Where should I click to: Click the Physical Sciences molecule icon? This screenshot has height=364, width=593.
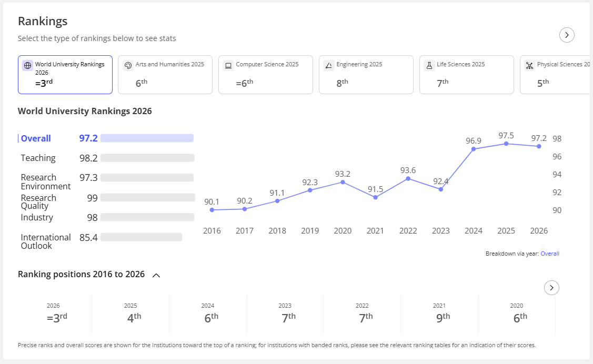(529, 65)
